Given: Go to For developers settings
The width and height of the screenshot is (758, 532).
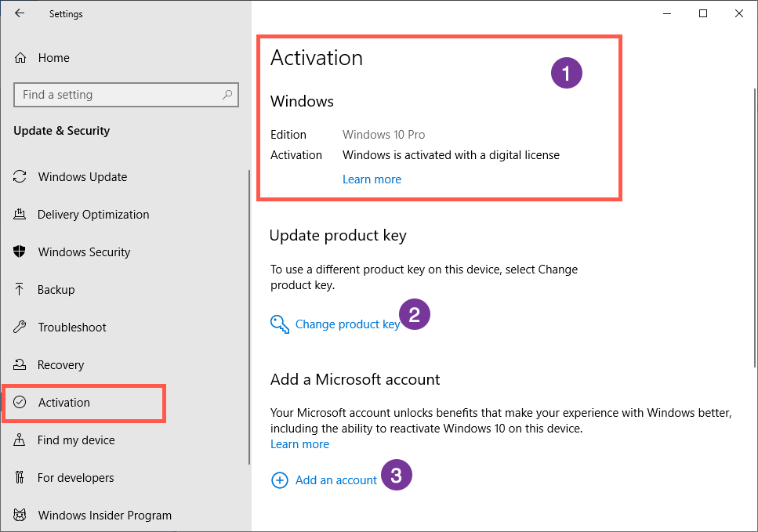Looking at the screenshot, I should coord(75,478).
